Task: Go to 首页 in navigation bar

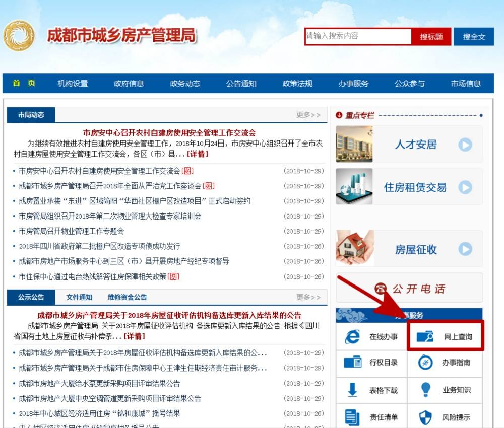Action: (24, 83)
